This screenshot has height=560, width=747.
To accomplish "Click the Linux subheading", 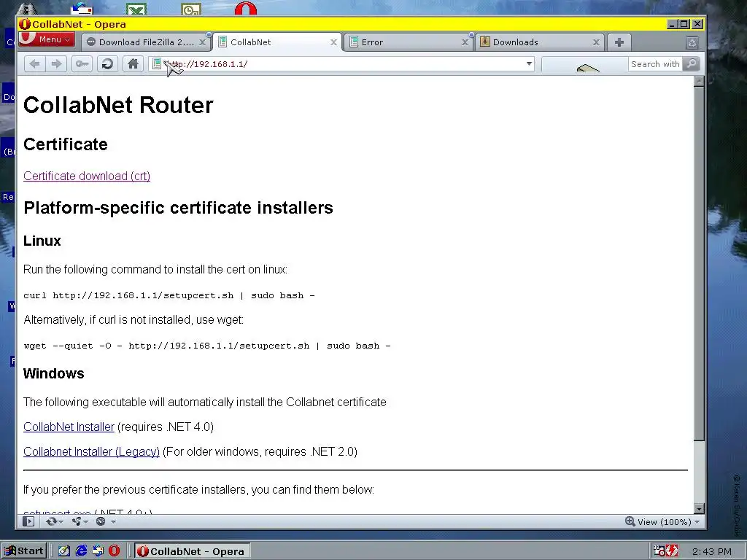I will [x=42, y=241].
